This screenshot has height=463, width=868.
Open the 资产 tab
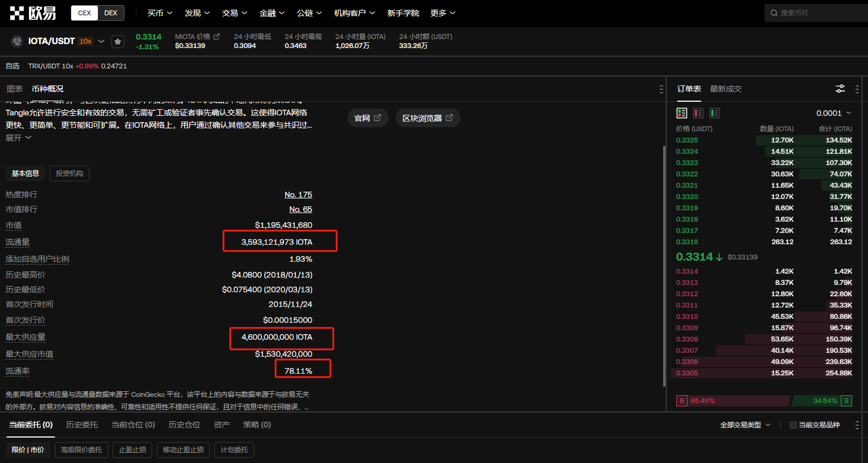(222, 425)
